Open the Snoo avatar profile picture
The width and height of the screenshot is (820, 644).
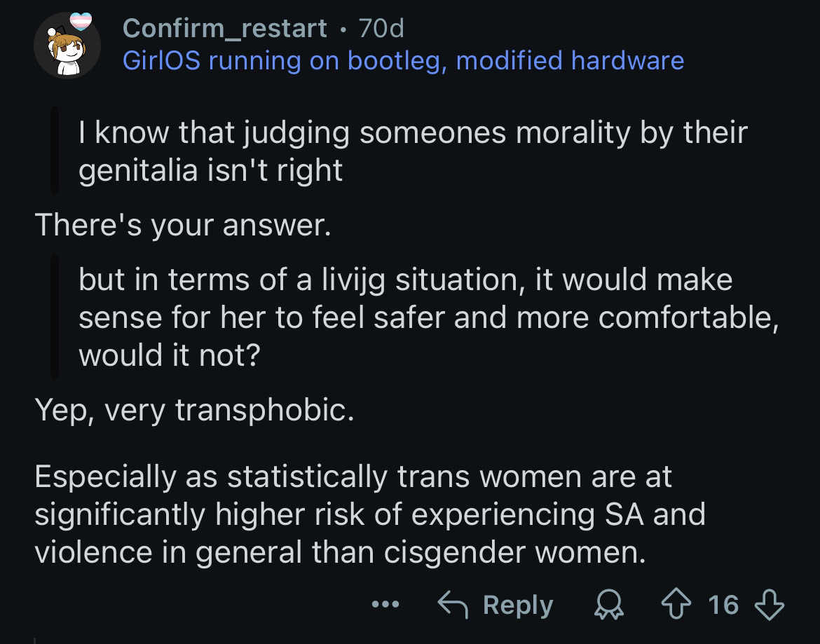[x=67, y=46]
